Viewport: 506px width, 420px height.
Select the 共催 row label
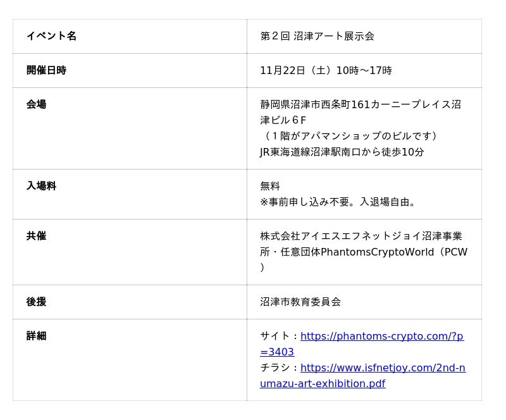(36, 236)
